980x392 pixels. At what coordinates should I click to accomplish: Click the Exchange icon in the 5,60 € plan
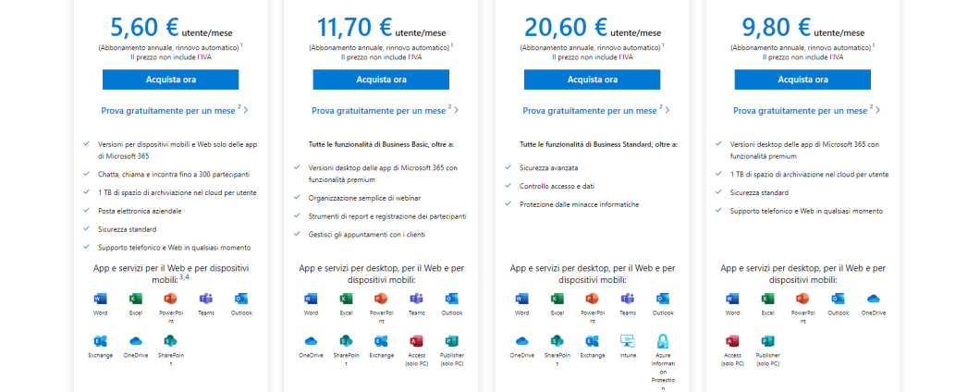[100, 341]
